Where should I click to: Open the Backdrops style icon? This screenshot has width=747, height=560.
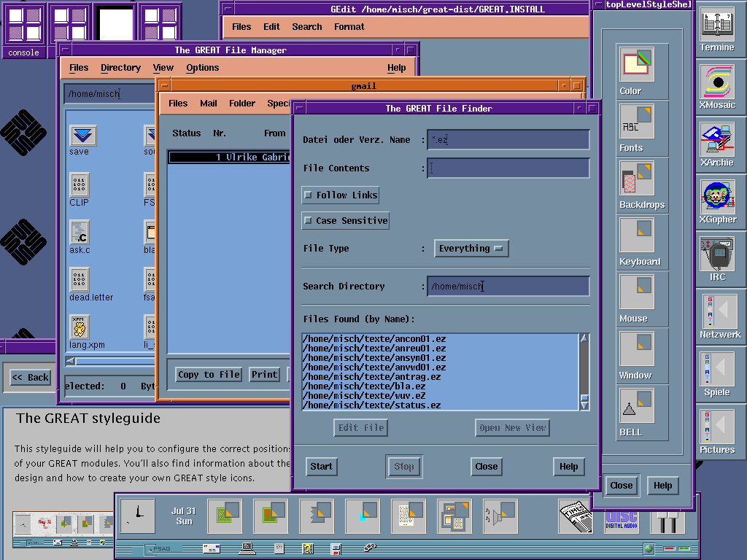pyautogui.click(x=636, y=179)
